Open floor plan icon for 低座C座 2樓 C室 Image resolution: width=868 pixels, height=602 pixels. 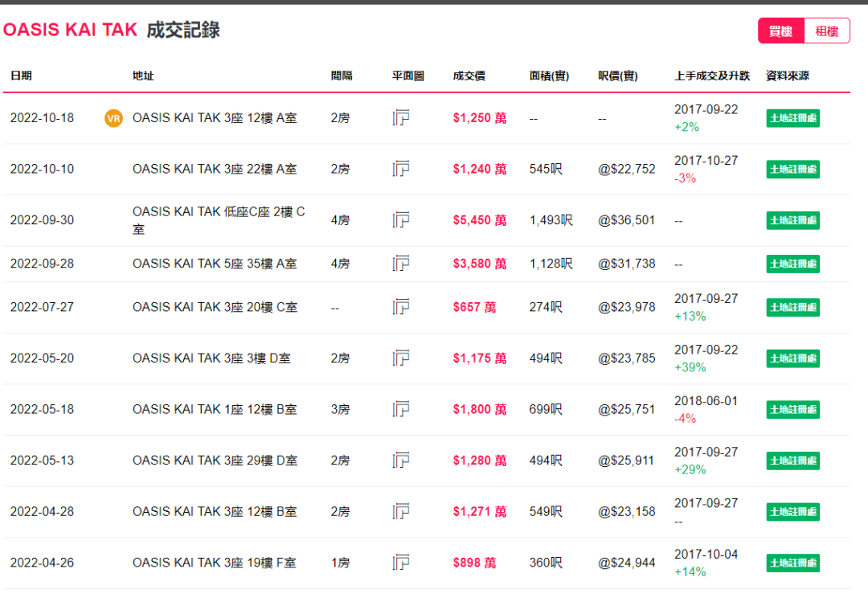(x=401, y=220)
